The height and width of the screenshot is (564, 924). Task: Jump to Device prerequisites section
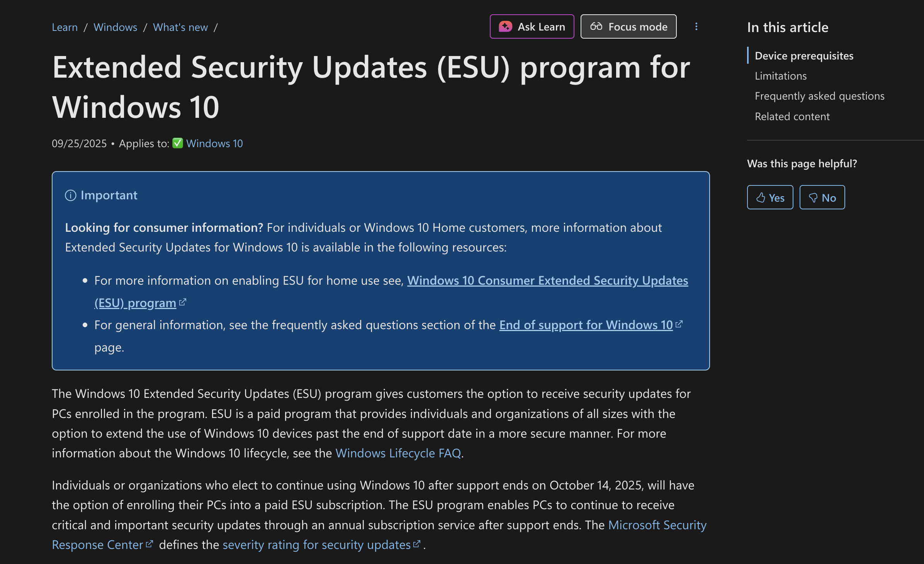pos(804,56)
